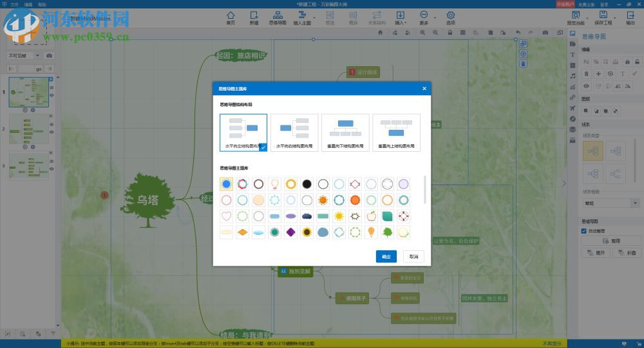Choose the green tree theme shape
The image size is (644, 348).
coord(387,232)
